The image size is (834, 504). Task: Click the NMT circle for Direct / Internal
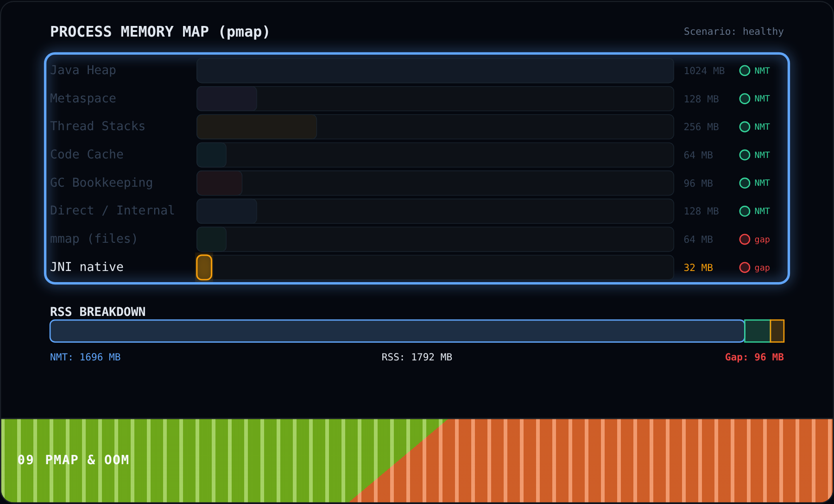click(745, 211)
